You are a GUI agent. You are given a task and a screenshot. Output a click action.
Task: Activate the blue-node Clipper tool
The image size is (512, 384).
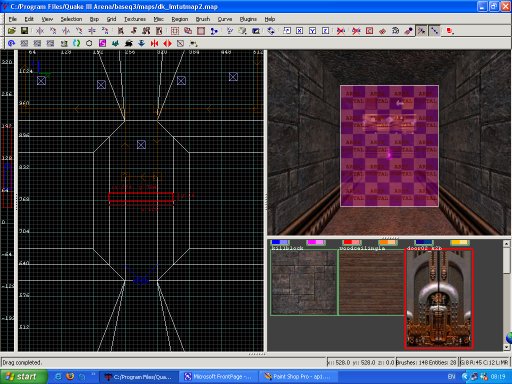pyautogui.click(x=214, y=31)
